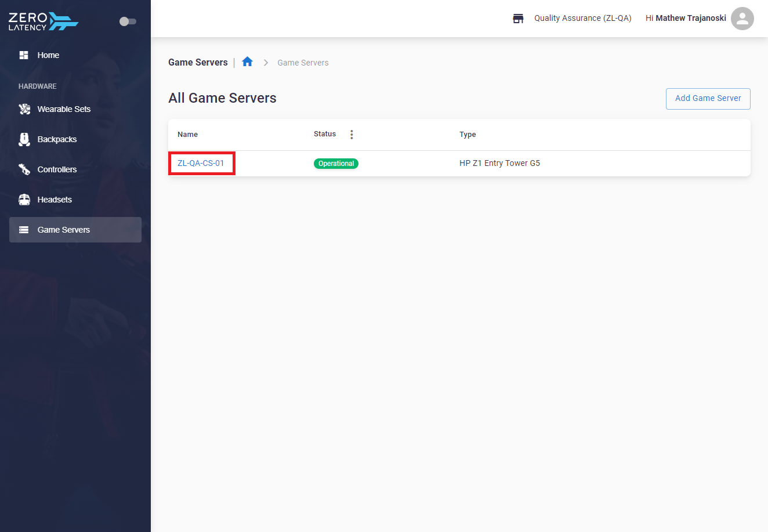Image resolution: width=768 pixels, height=532 pixels.
Task: Click the Wearable Sets icon
Action: (x=24, y=109)
